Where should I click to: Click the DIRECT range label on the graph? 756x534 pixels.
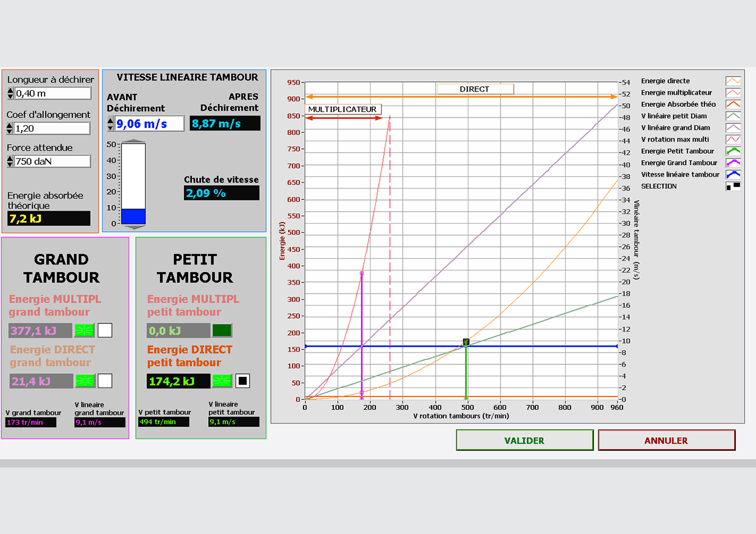(x=475, y=89)
